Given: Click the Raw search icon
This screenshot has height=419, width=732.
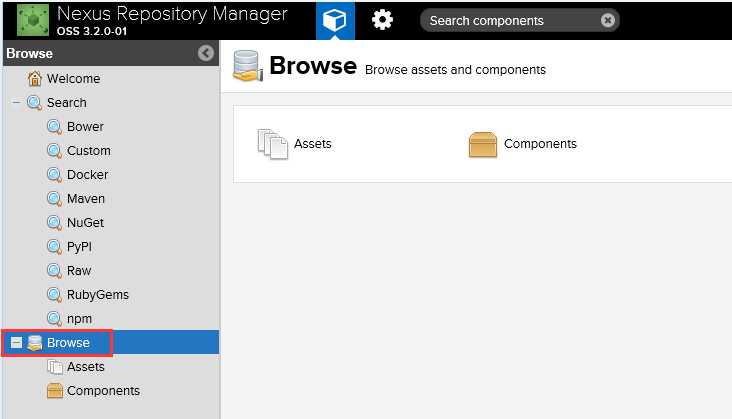Looking at the screenshot, I should coord(55,271).
